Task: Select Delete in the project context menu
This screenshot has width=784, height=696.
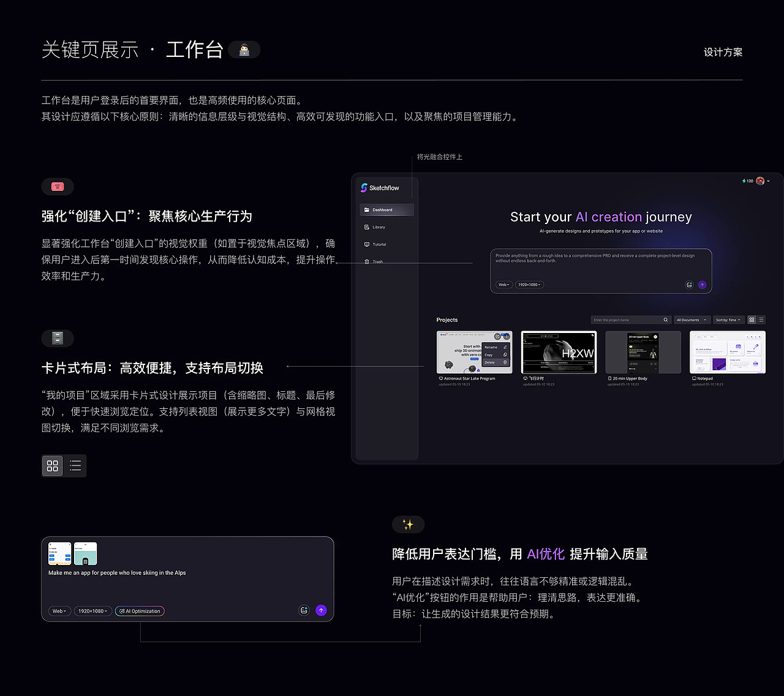Action: pos(491,362)
